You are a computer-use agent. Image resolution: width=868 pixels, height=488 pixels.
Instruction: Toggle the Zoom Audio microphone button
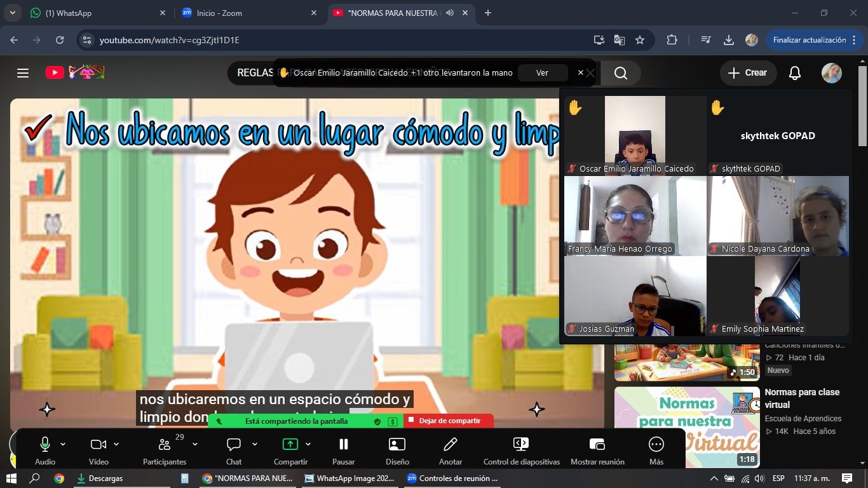45,444
